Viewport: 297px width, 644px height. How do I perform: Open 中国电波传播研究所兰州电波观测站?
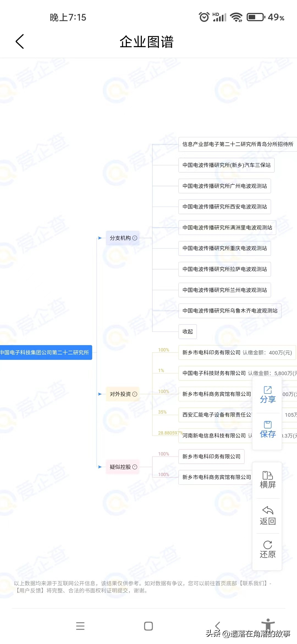pos(225,290)
